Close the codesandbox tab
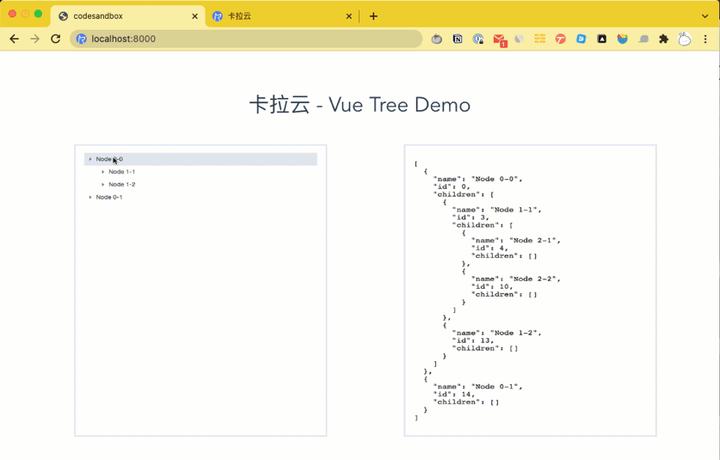 tap(195, 16)
